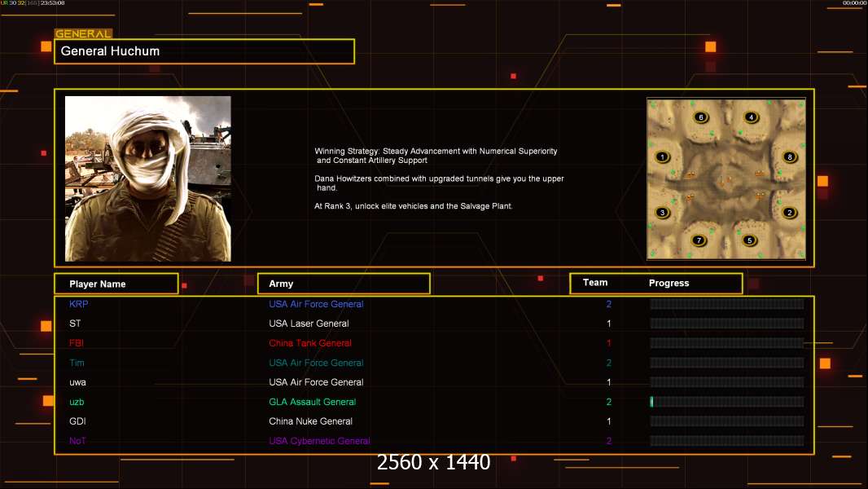Click the Winning Strategy description text

tap(436, 156)
